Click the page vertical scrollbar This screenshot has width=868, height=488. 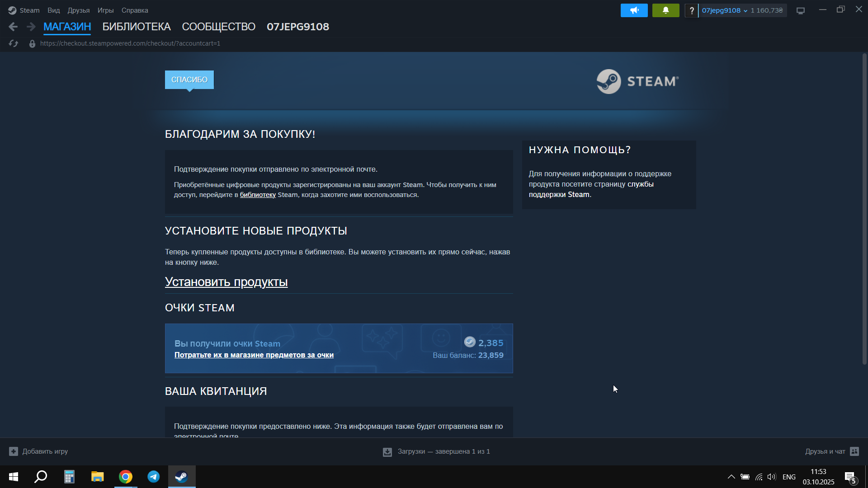(x=864, y=208)
